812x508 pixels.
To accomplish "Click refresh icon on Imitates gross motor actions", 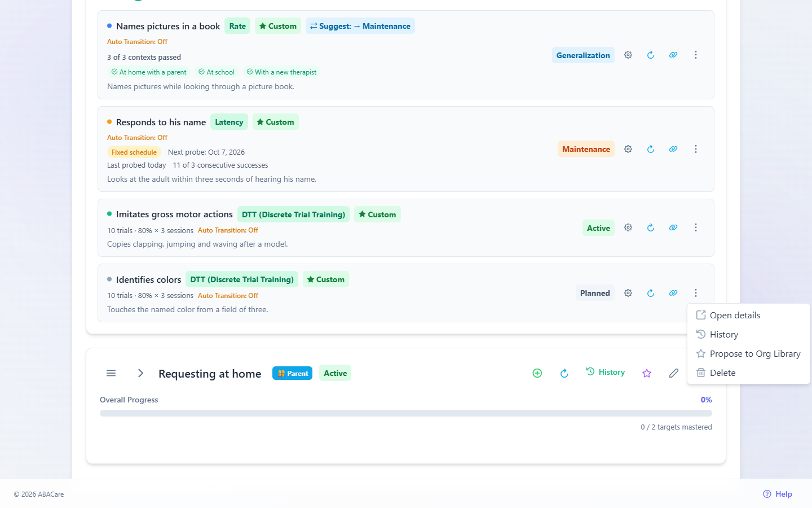I will click(651, 227).
